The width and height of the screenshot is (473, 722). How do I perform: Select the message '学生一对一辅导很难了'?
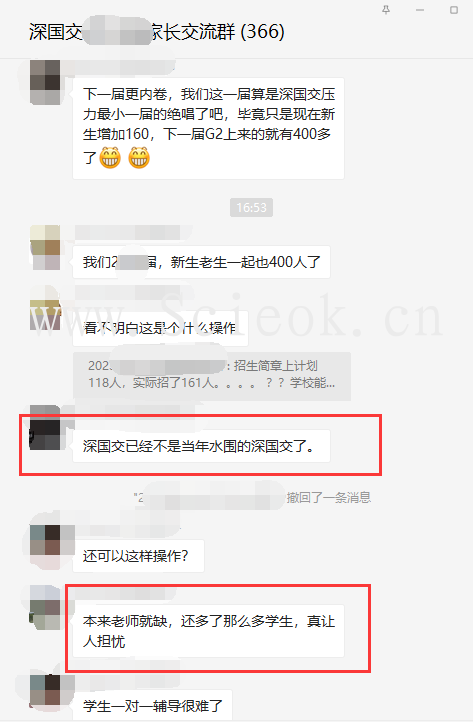click(x=152, y=705)
